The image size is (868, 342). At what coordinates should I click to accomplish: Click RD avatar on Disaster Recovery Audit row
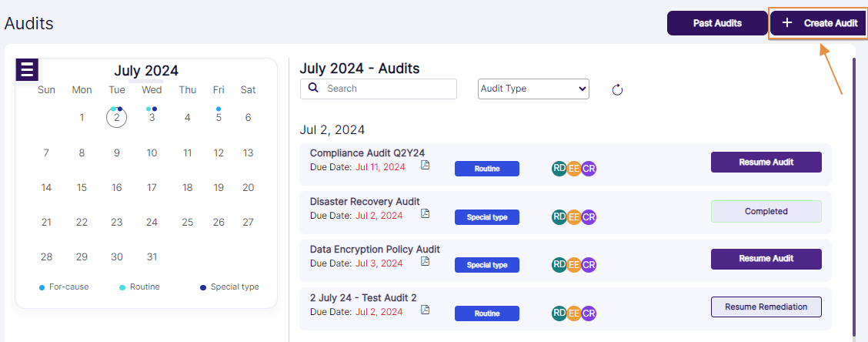[559, 217]
